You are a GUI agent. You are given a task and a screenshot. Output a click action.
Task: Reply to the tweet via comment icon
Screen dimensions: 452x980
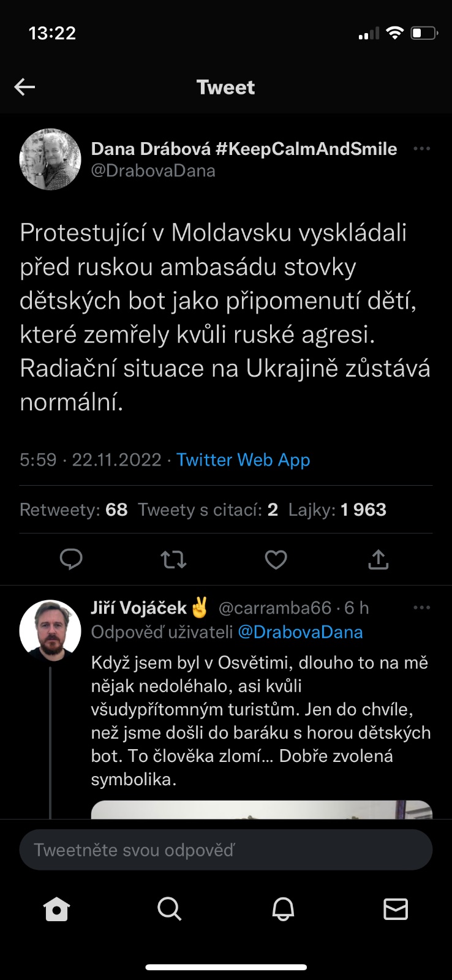pos(71,559)
